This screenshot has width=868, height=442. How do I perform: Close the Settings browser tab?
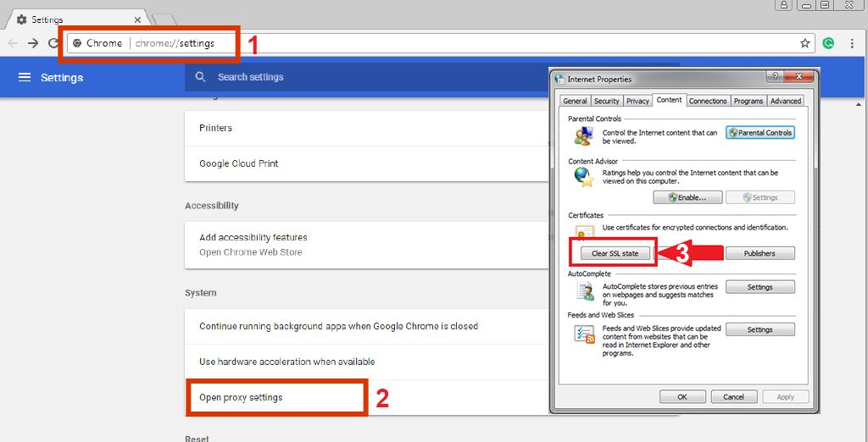pyautogui.click(x=137, y=20)
